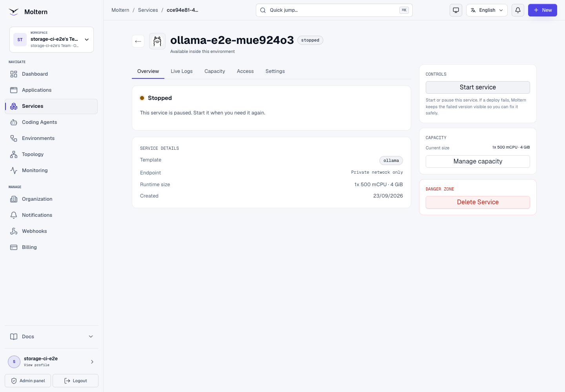
Task: Expand the Docs section
Action: [x=51, y=337]
